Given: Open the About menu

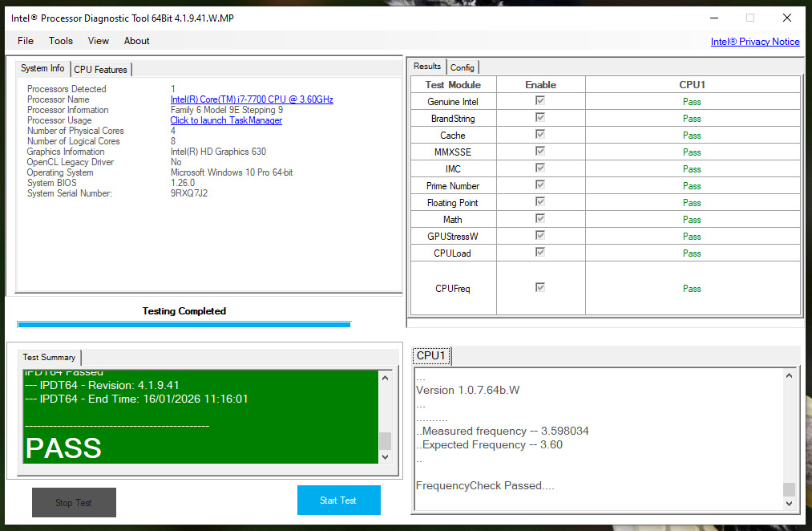Looking at the screenshot, I should pos(137,41).
